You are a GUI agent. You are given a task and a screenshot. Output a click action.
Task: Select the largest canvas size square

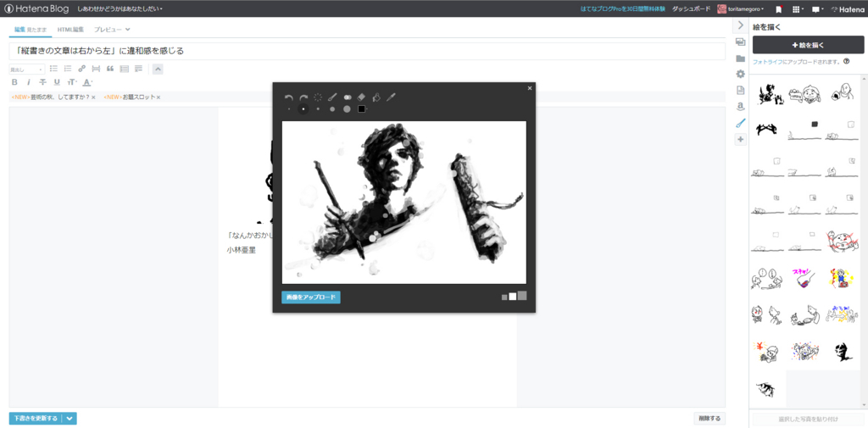522,296
